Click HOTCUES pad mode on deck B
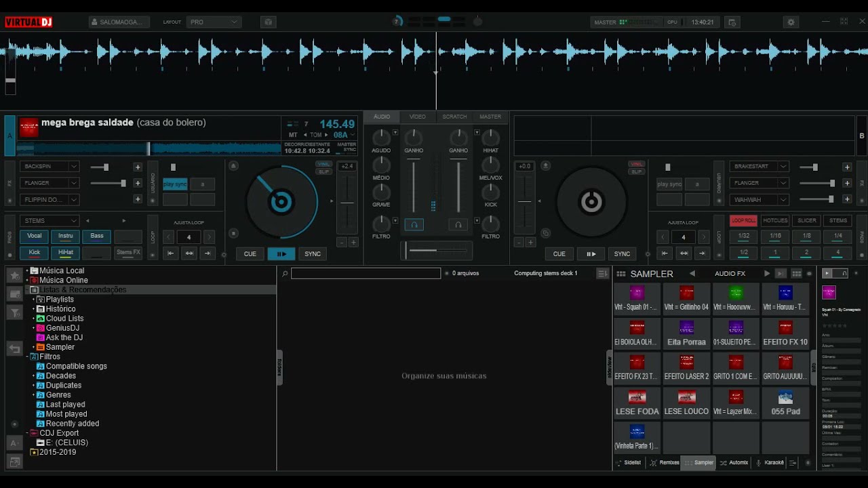 (x=775, y=220)
